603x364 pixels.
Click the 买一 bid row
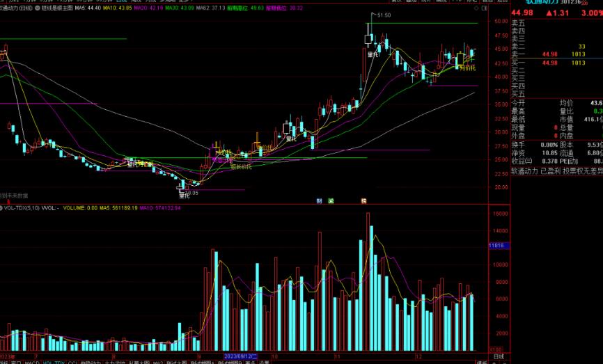[557, 63]
